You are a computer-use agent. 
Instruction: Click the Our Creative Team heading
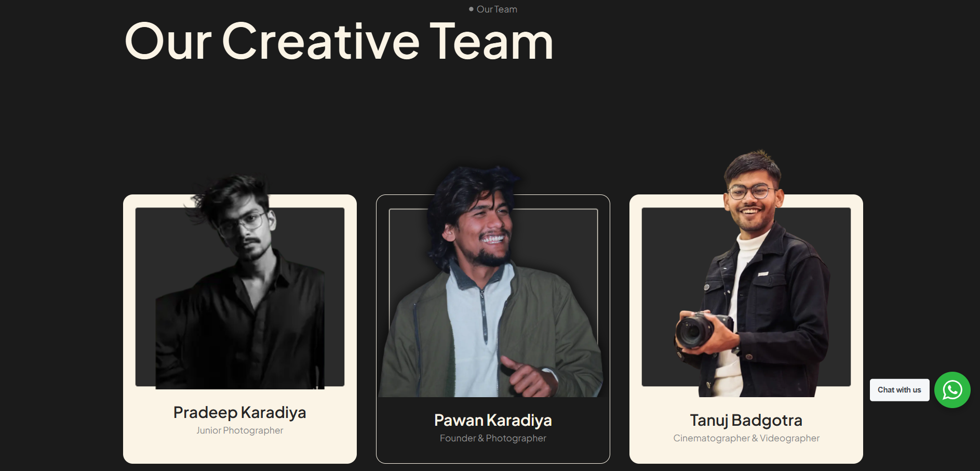click(339, 42)
